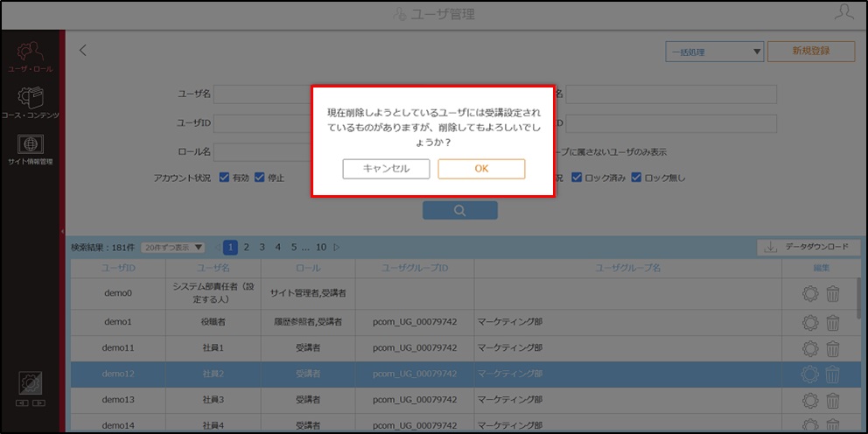
Task: Click キャンセル in the dialog
Action: point(386,169)
